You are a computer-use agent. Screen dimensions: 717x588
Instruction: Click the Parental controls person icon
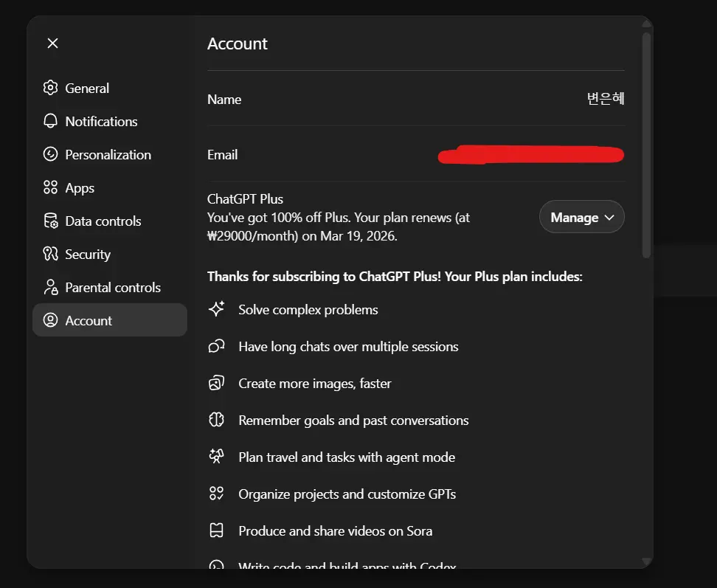tap(50, 287)
